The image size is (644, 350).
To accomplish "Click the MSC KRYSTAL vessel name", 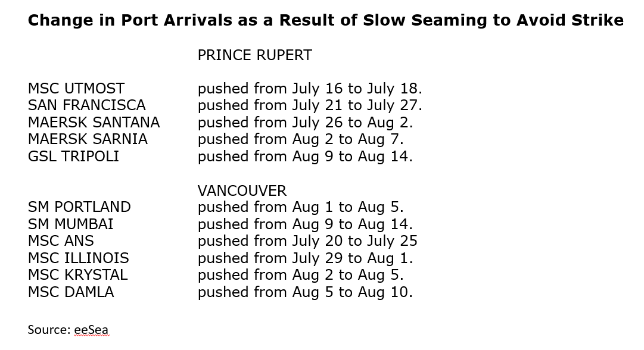I will (x=77, y=275).
